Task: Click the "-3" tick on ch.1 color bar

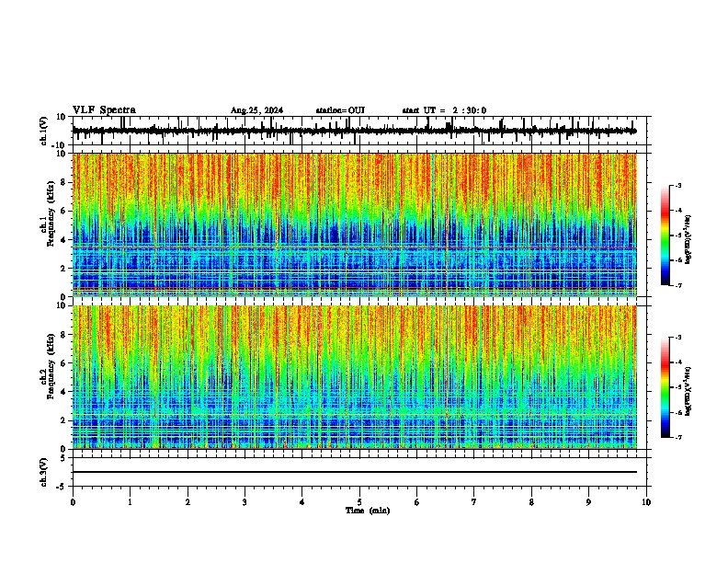Action: pyautogui.click(x=677, y=185)
